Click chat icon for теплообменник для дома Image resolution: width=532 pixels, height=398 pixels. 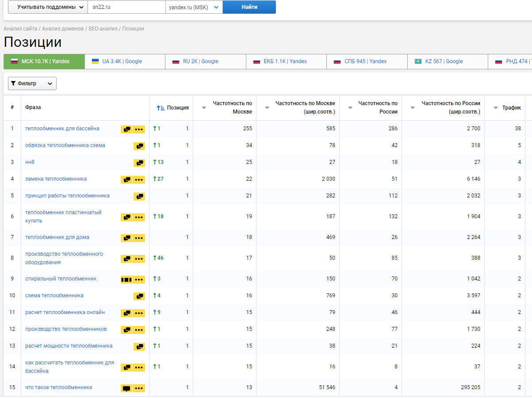[x=127, y=238]
